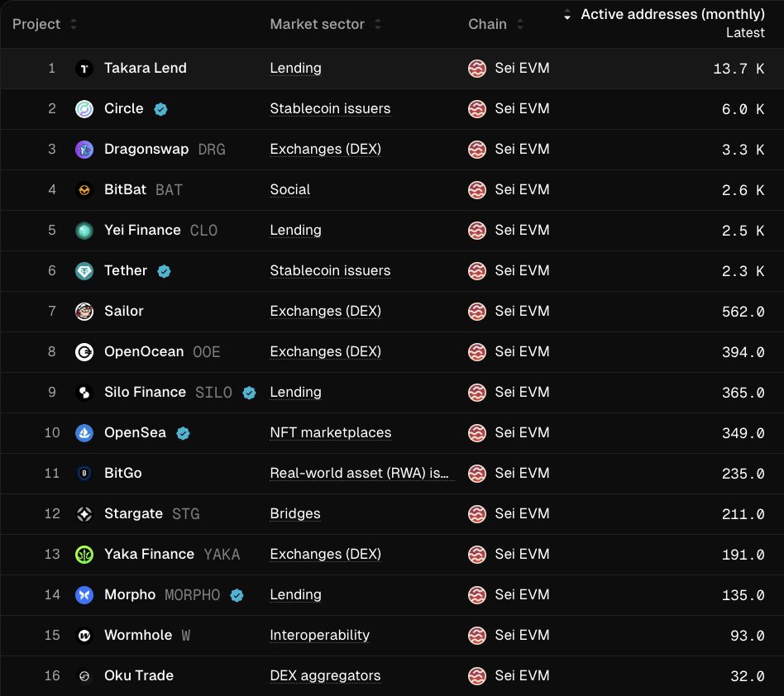Open the Yei Finance project link
This screenshot has width=784, height=696.
coord(142,230)
